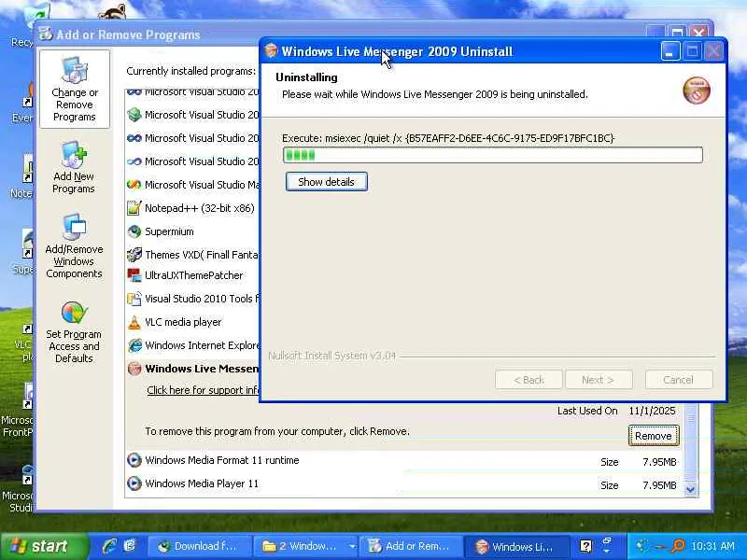Click uninstaller title bar icon

[271, 51]
